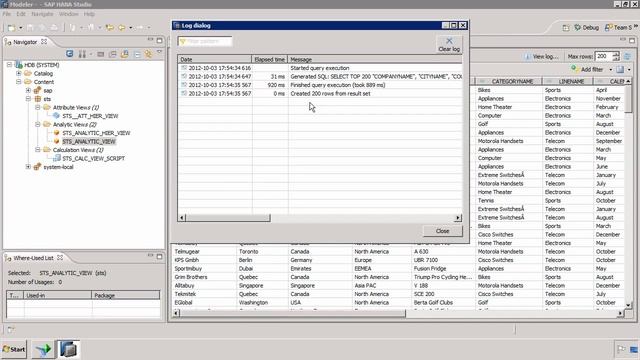Click the Save toolbar icon
The image size is (640, 360).
(x=30, y=28)
